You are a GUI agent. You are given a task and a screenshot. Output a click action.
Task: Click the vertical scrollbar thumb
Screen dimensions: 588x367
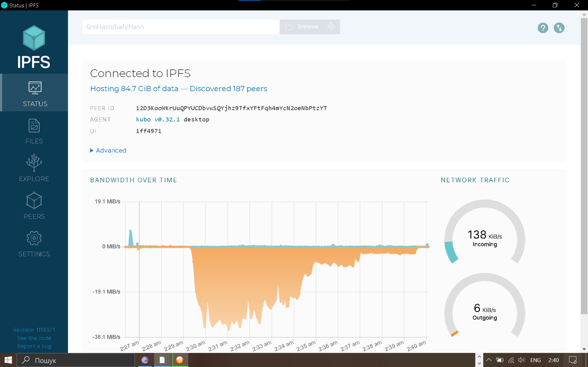584,166
